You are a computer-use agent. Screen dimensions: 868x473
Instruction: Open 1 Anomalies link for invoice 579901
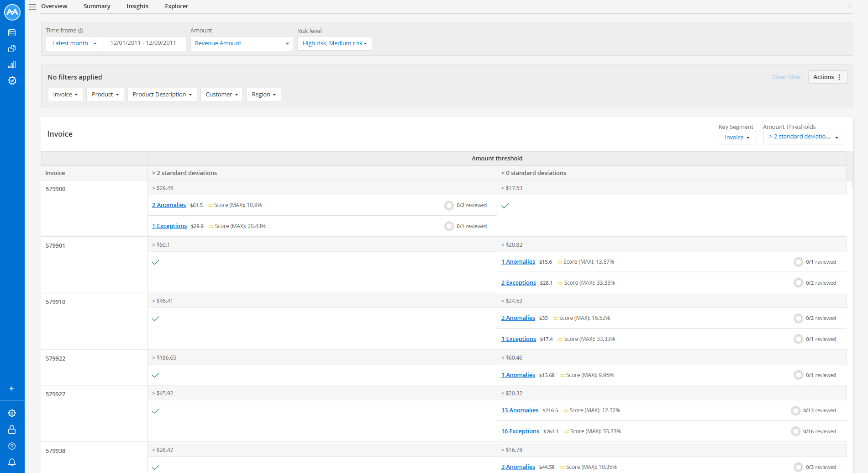tap(518, 262)
